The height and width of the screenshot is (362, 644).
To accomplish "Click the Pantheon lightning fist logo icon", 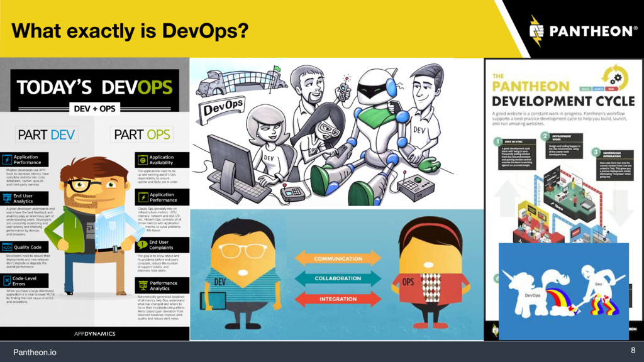I will pos(536,31).
